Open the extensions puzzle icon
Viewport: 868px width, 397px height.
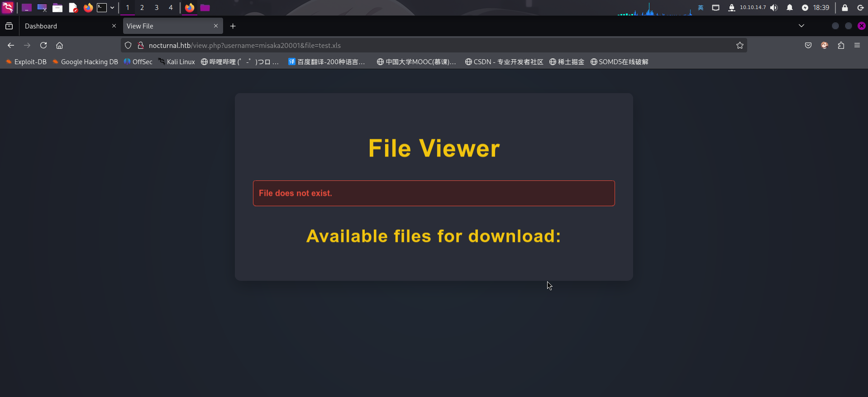[841, 45]
